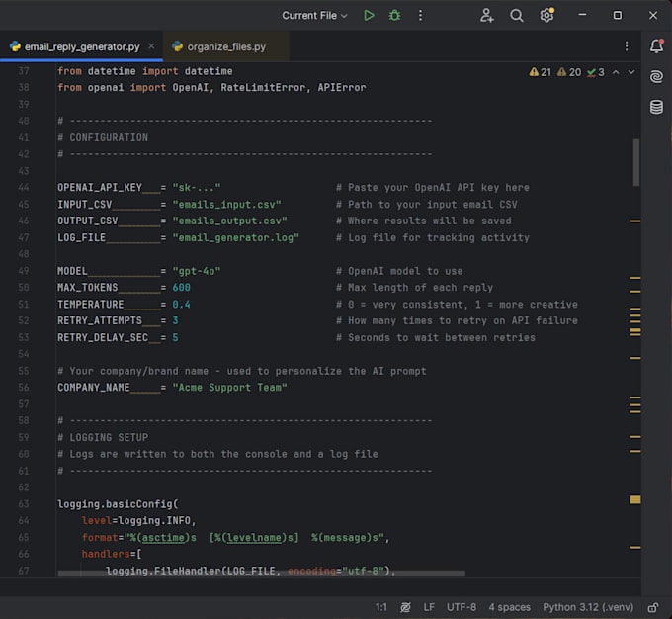Image resolution: width=672 pixels, height=619 pixels.
Task: Open the Current File run configuration dropdown
Action: click(314, 16)
